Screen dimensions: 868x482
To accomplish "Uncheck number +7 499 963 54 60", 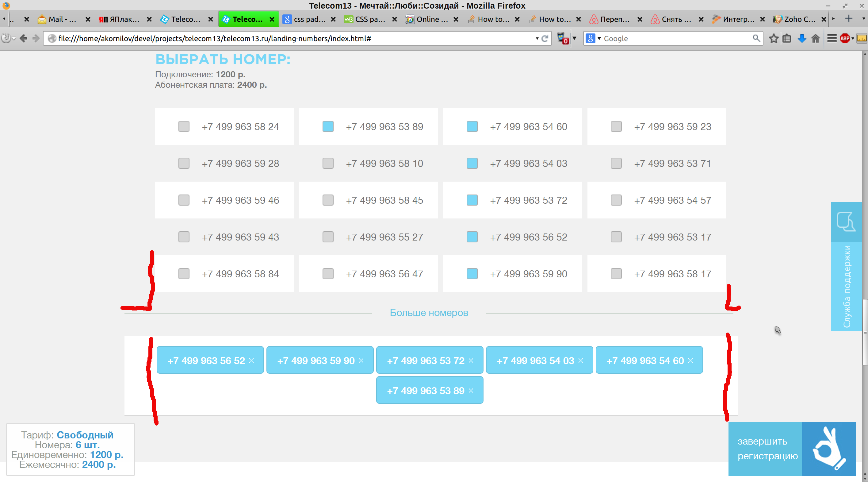I will coord(472,126).
